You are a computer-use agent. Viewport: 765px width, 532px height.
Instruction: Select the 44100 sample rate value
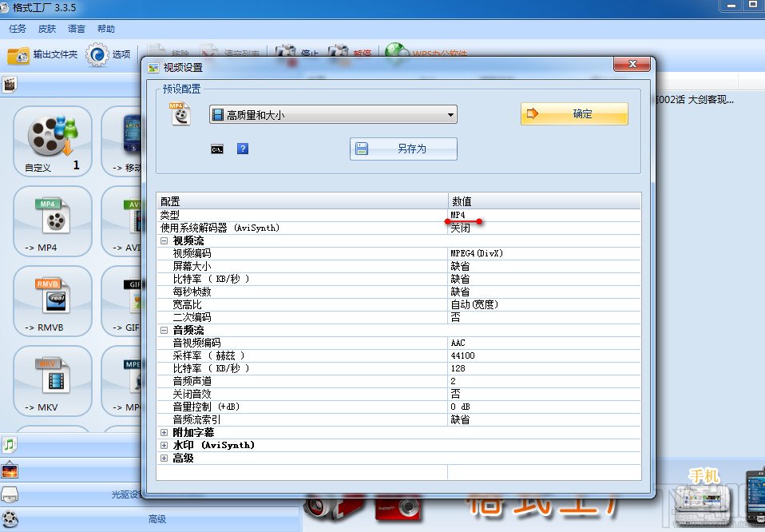pyautogui.click(x=544, y=355)
